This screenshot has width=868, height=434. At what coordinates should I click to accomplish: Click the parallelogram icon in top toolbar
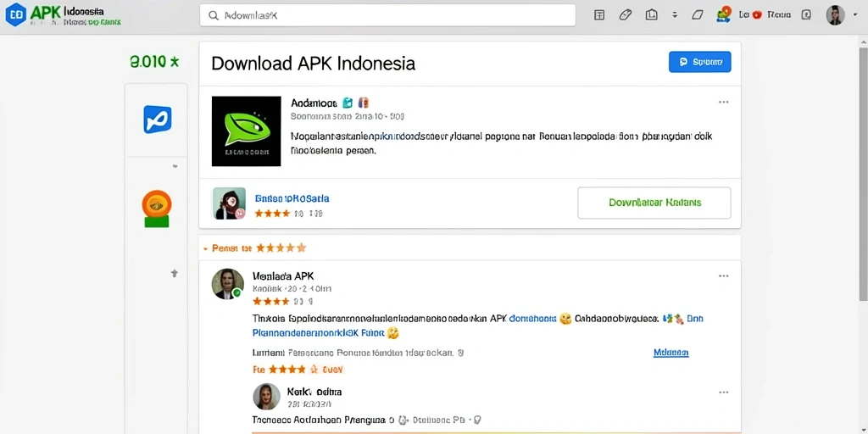click(698, 15)
